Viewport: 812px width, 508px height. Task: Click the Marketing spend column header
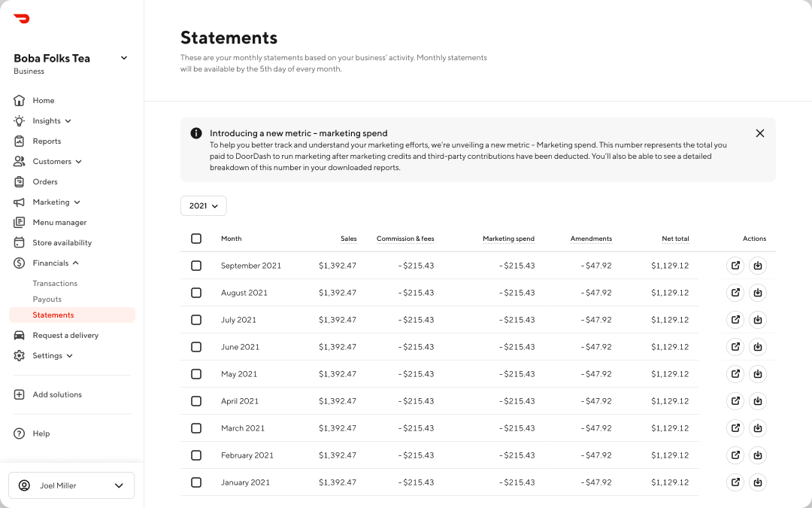(508, 239)
